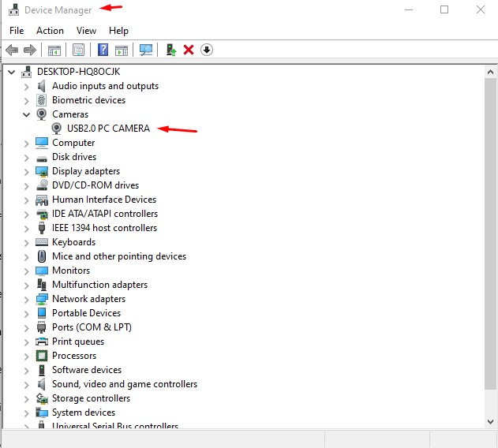The image size is (498, 448).
Task: Click the Display adapters icon
Action: pyautogui.click(x=42, y=171)
